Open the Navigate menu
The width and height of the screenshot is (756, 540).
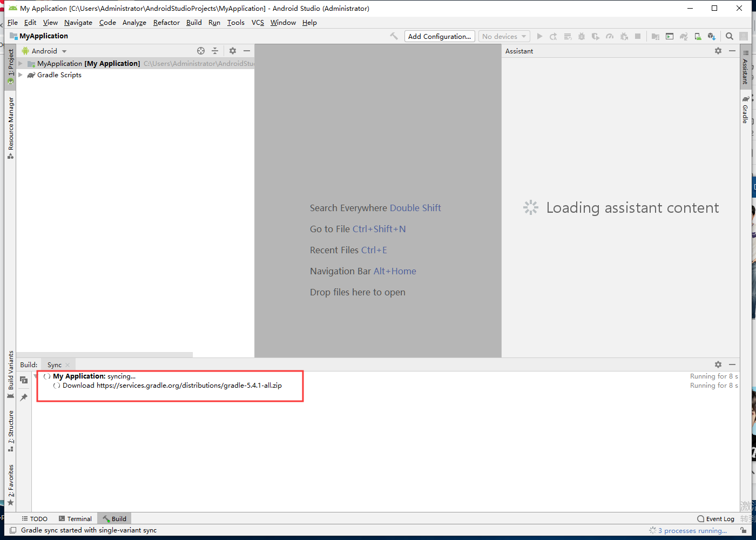pos(78,22)
